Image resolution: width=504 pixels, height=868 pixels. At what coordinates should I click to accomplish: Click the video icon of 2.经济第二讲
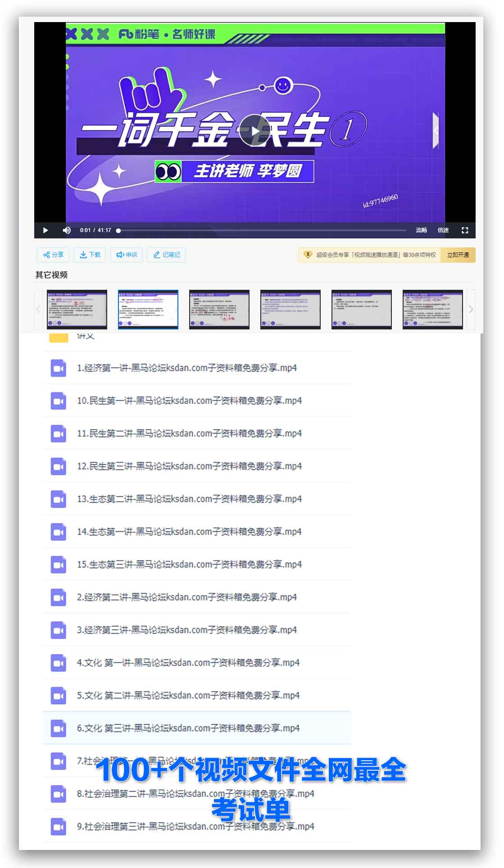tap(59, 597)
